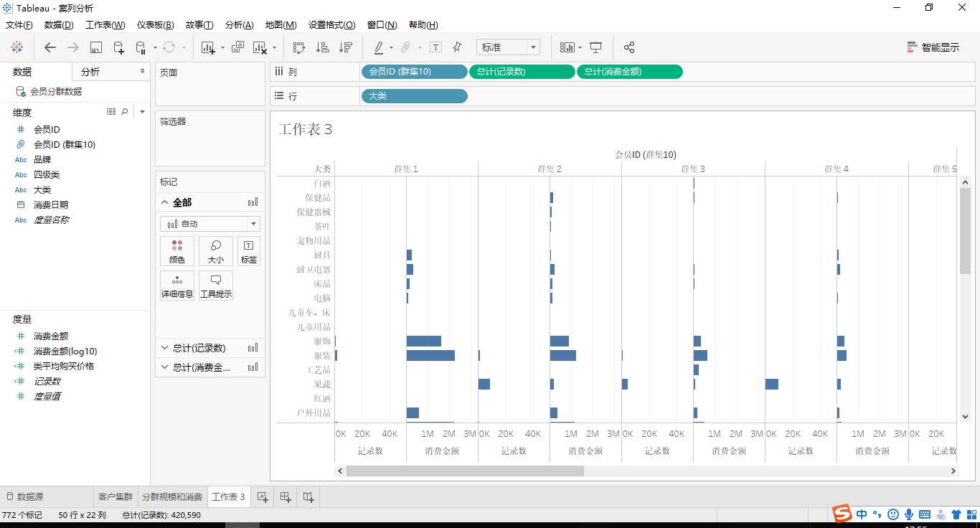Click the fix axes pin icon
The image size is (980, 528).
pyautogui.click(x=457, y=47)
